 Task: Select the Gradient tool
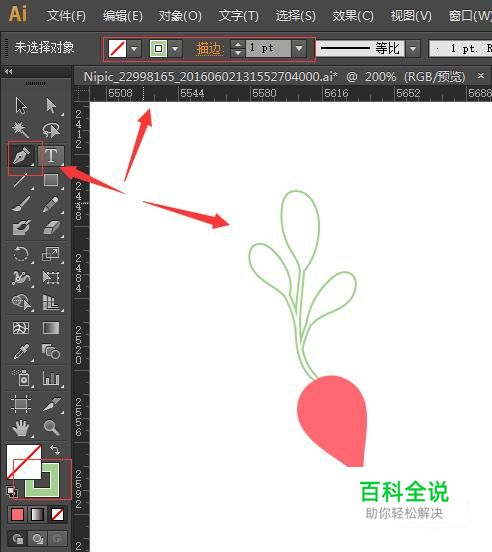click(51, 328)
